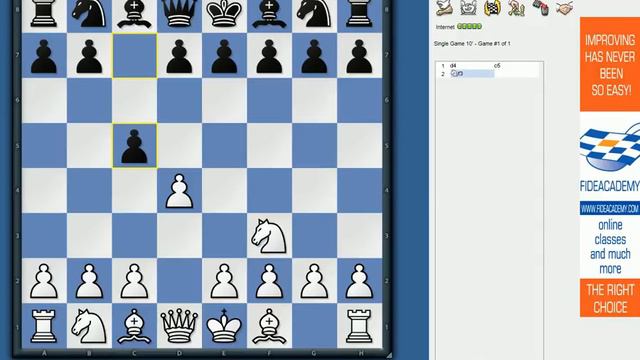Select the black king on e8
The height and width of the screenshot is (360, 640).
(224, 14)
